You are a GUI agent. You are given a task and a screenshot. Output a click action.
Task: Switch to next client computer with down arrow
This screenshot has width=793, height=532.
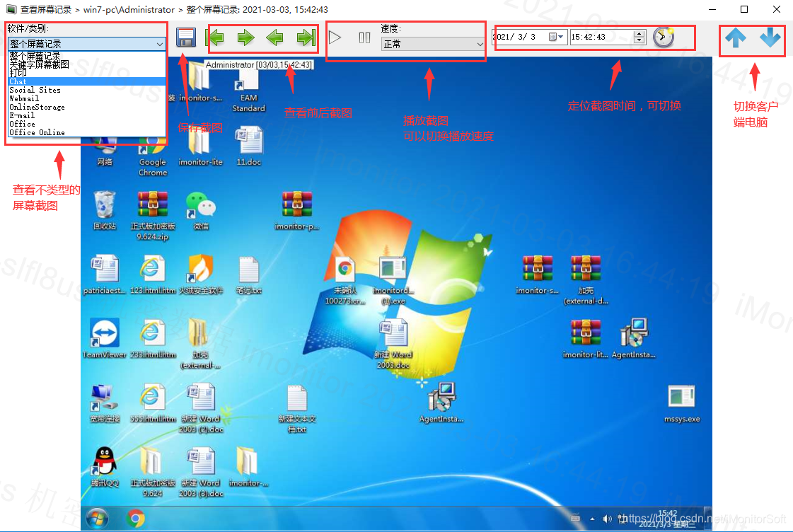click(x=770, y=37)
